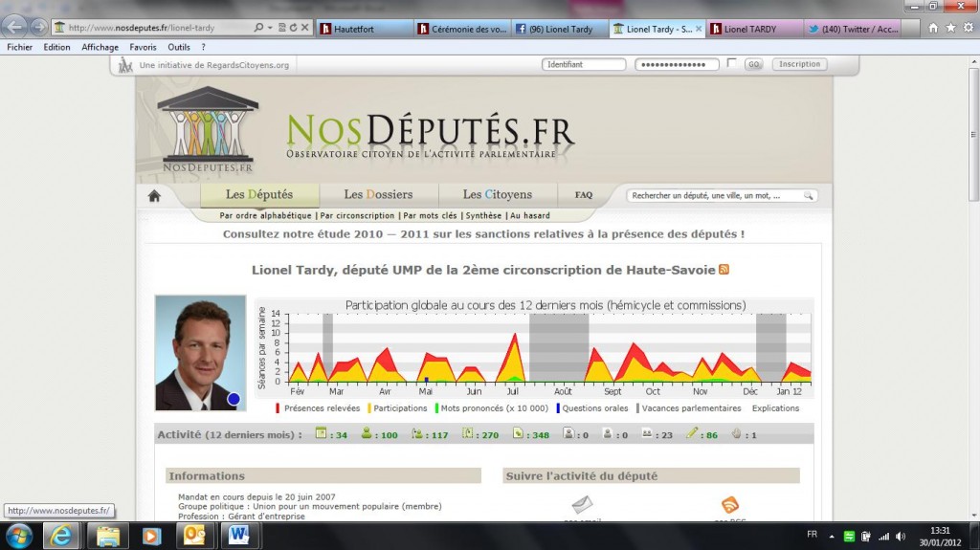Go back with the browser back arrow
Viewport: 980px width, 550px height.
pos(15,27)
